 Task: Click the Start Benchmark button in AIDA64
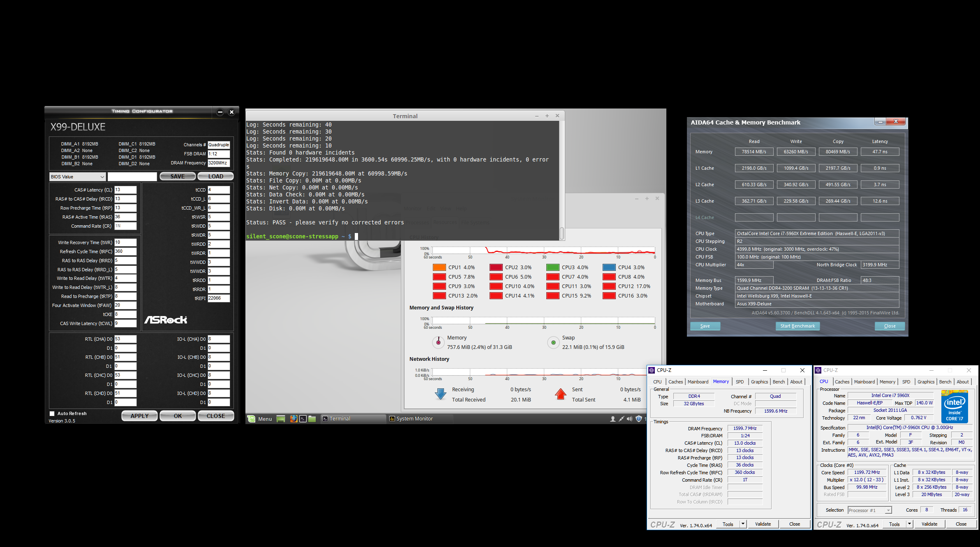[797, 325]
